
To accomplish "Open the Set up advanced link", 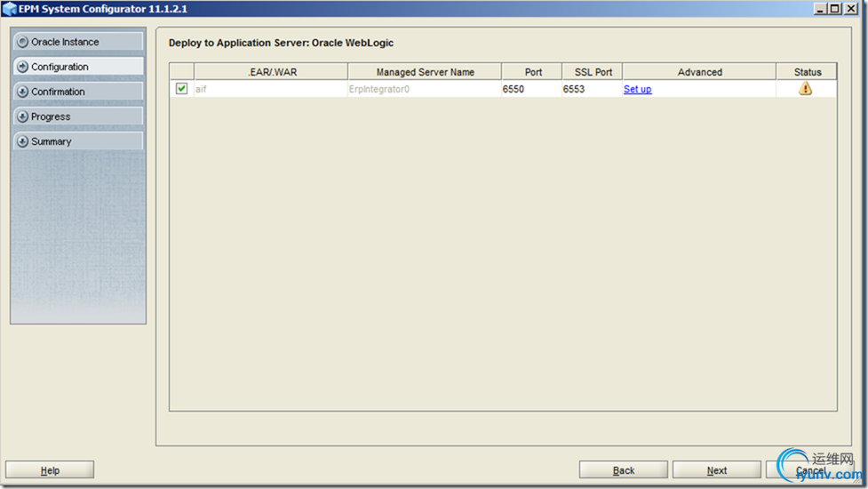I will tap(637, 89).
